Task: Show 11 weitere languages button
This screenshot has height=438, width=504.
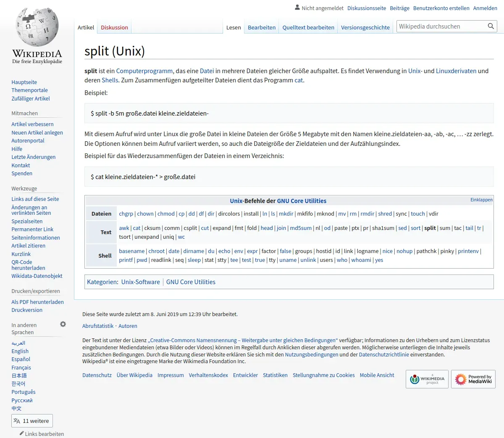Action: [x=32, y=421]
